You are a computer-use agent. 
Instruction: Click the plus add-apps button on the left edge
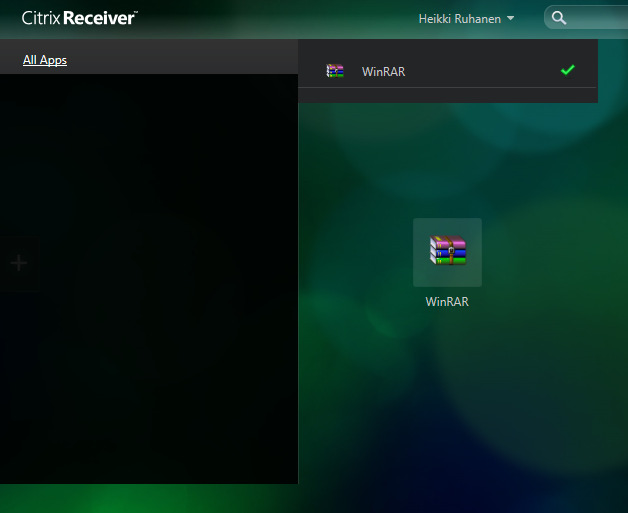(19, 263)
